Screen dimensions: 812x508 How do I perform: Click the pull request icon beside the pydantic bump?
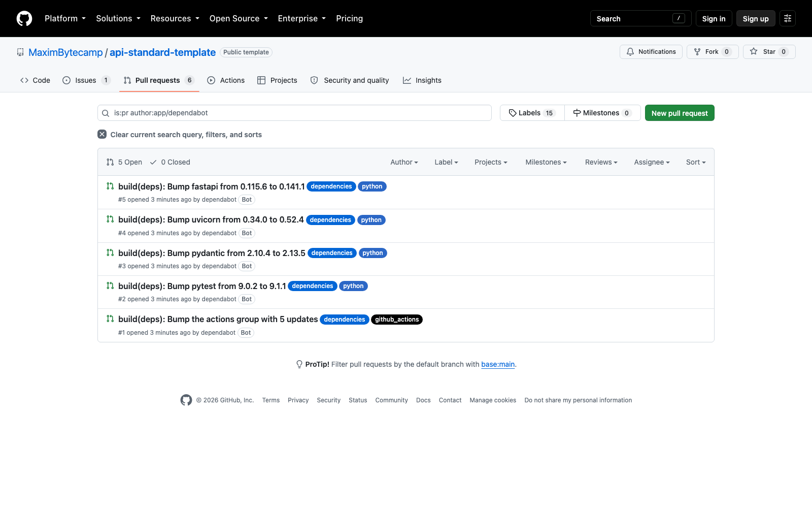(x=110, y=252)
